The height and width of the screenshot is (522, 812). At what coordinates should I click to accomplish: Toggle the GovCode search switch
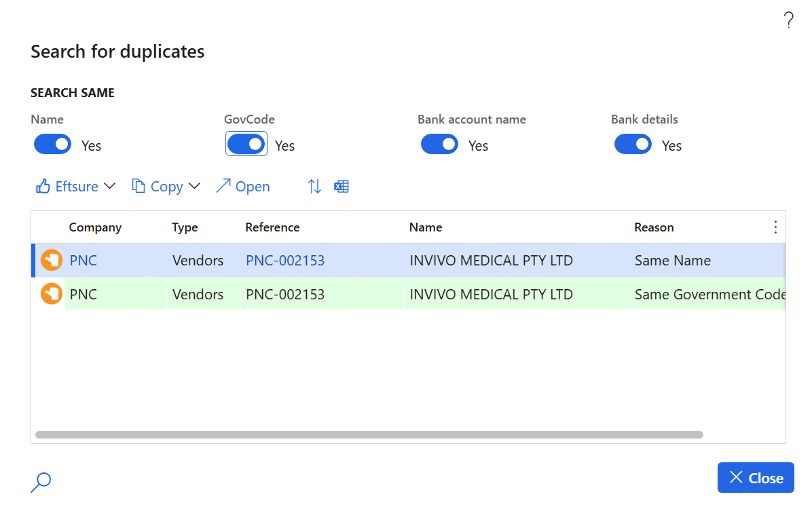point(246,144)
